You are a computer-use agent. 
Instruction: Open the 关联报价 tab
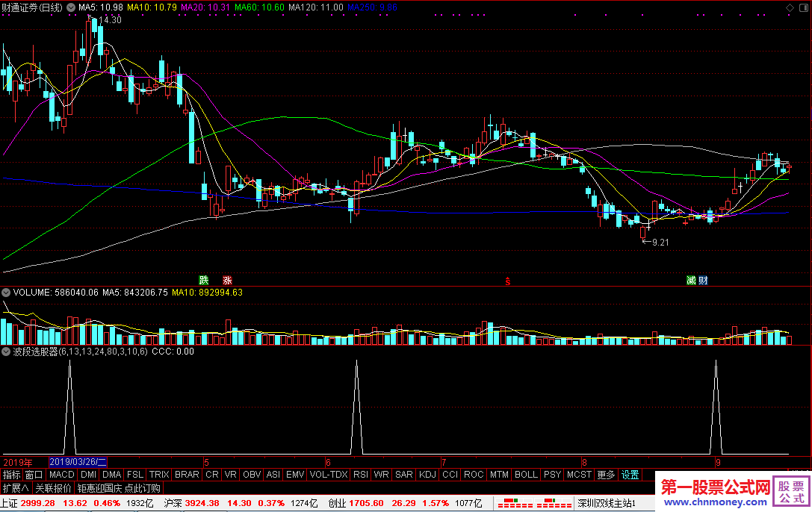click(53, 488)
